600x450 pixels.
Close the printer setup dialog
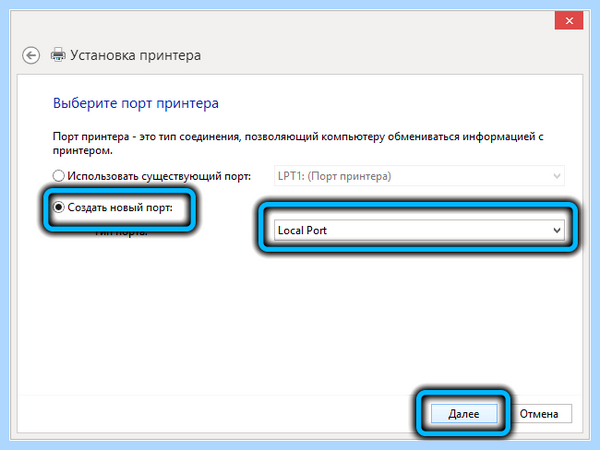(x=569, y=21)
